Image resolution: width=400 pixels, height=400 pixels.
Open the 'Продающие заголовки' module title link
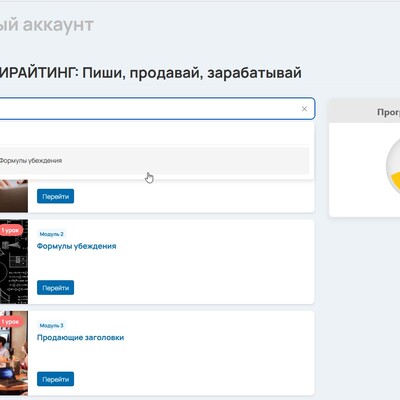point(80,338)
